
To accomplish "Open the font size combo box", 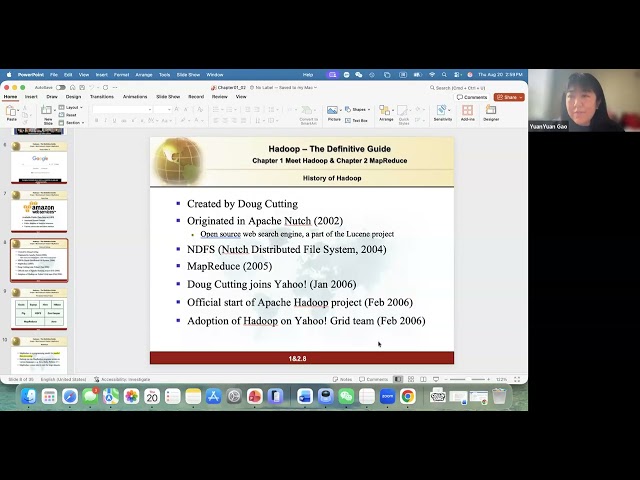I will pos(162,109).
